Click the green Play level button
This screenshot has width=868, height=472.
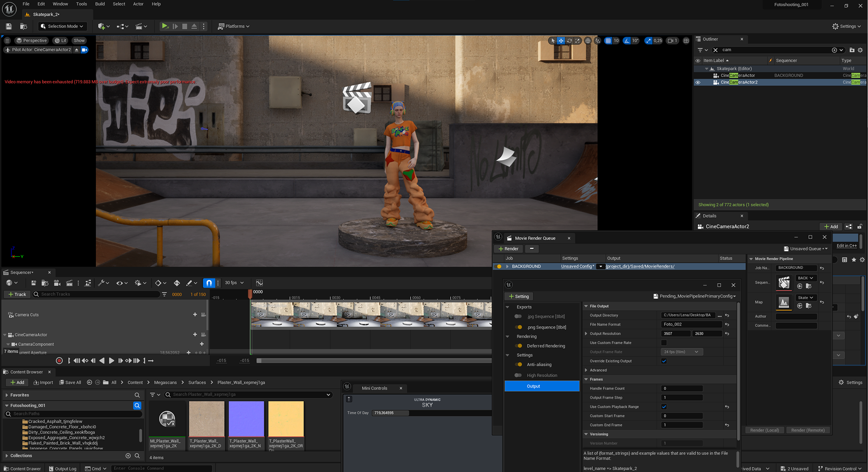[165, 26]
